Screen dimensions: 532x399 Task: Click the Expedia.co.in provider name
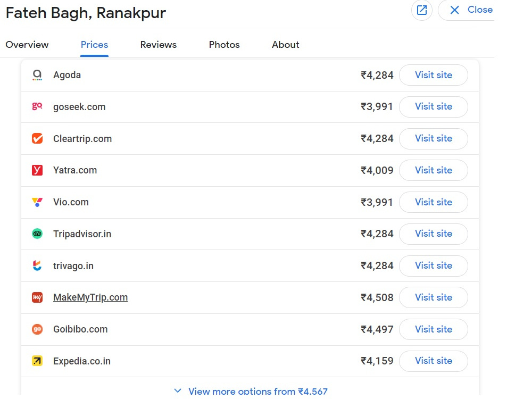(x=81, y=361)
